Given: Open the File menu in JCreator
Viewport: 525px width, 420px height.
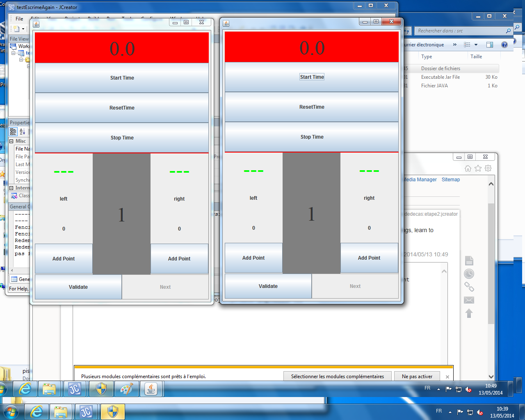Looking at the screenshot, I should click(x=19, y=19).
